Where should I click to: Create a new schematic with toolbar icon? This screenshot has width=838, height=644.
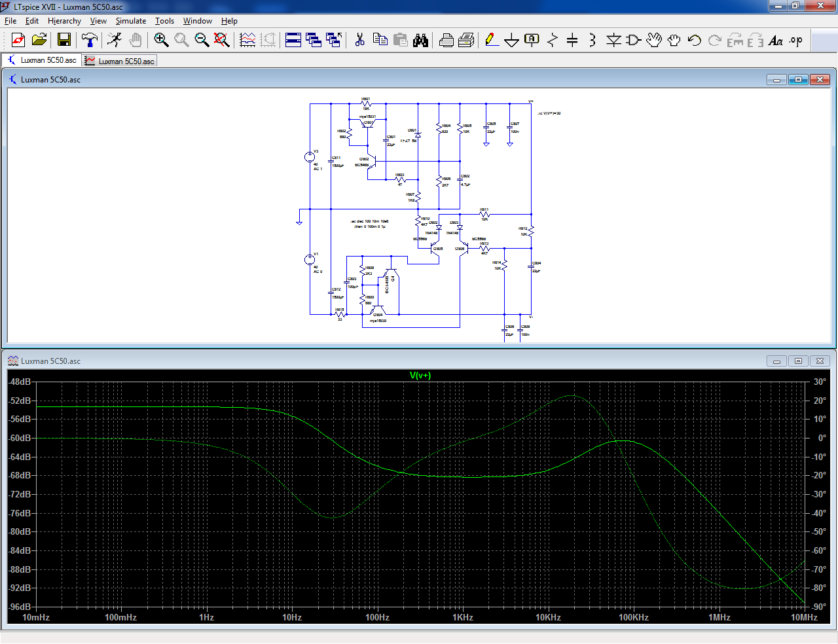point(18,40)
